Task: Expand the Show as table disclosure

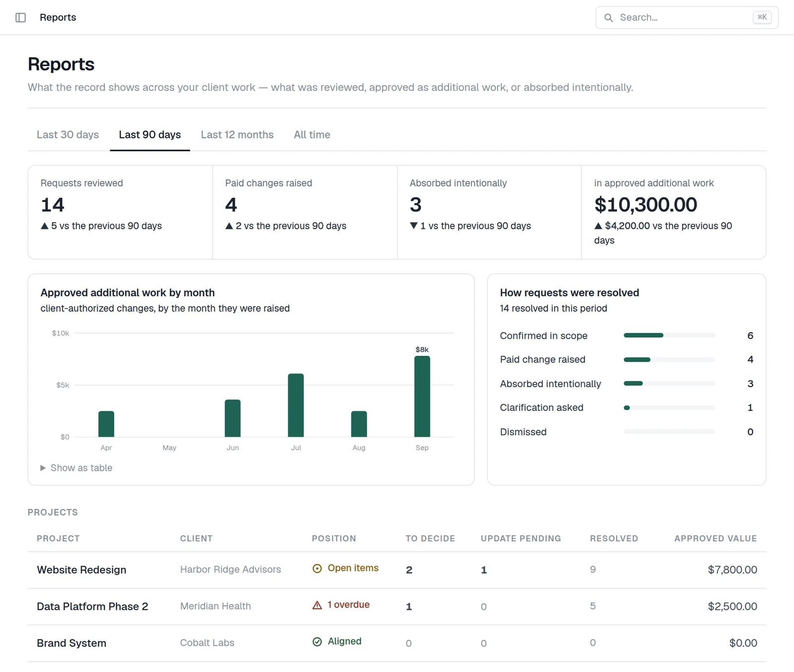Action: (76, 468)
